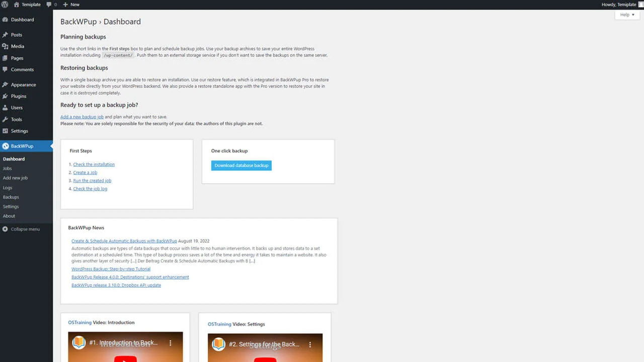The width and height of the screenshot is (644, 362).
Task: Open the options dots on Settings video
Action: tap(310, 344)
